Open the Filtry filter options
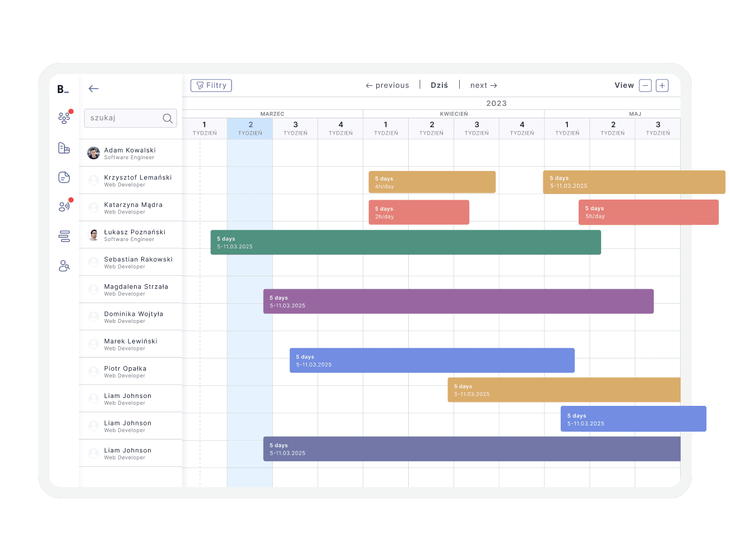The image size is (730, 560). [x=211, y=85]
